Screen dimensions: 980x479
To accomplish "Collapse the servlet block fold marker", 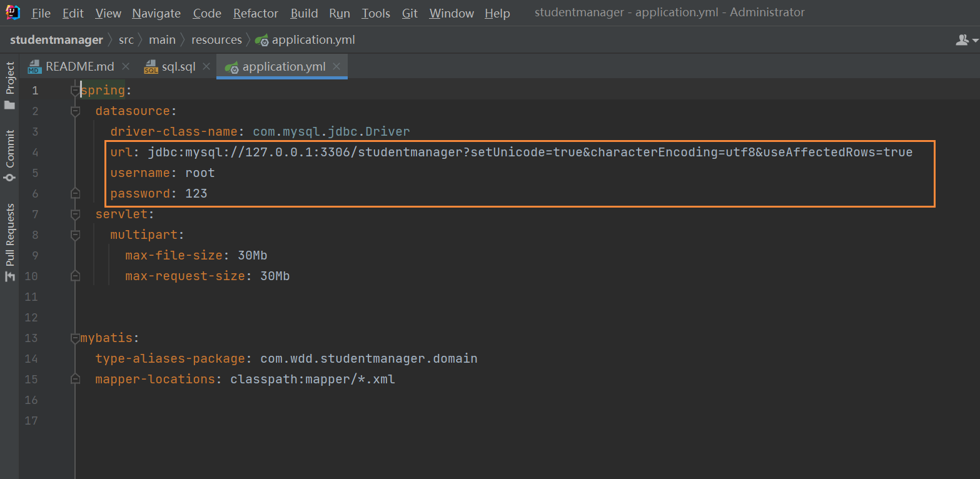I will (76, 214).
